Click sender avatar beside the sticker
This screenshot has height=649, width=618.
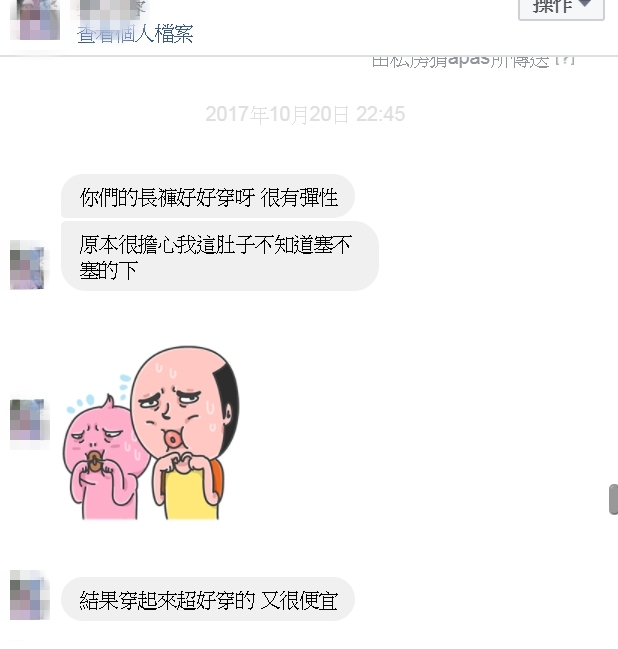30,420
